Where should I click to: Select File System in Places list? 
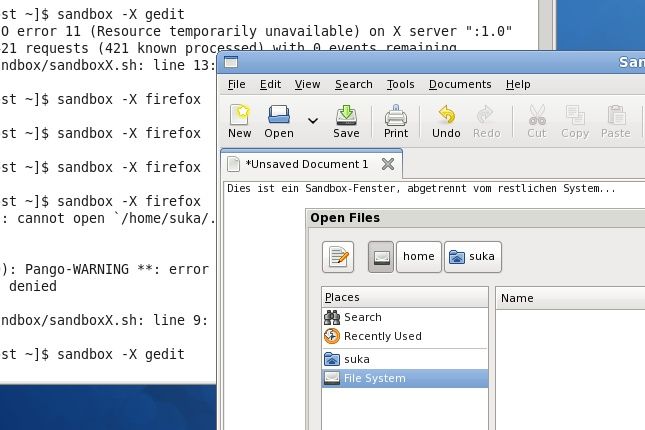[x=374, y=378]
